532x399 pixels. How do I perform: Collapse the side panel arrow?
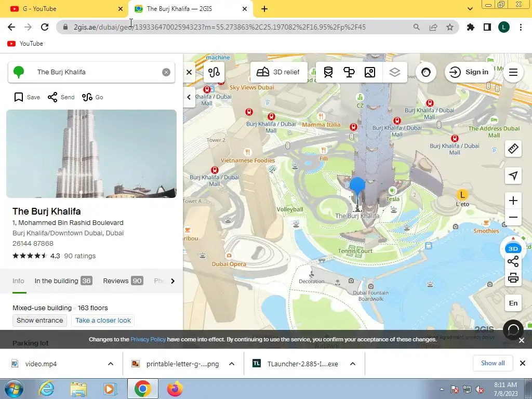189,97
